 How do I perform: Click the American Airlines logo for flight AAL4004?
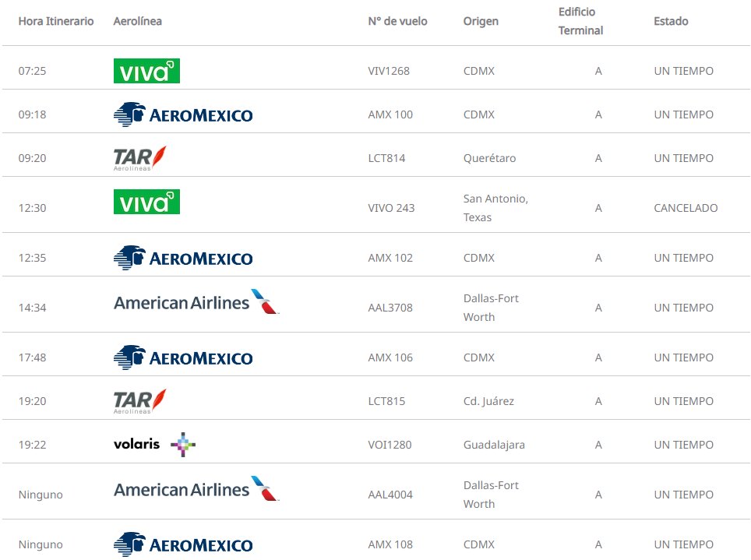coord(196,488)
